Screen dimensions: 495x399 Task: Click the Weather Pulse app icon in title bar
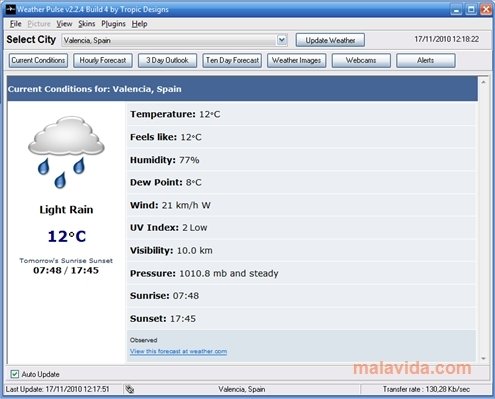(11, 9)
